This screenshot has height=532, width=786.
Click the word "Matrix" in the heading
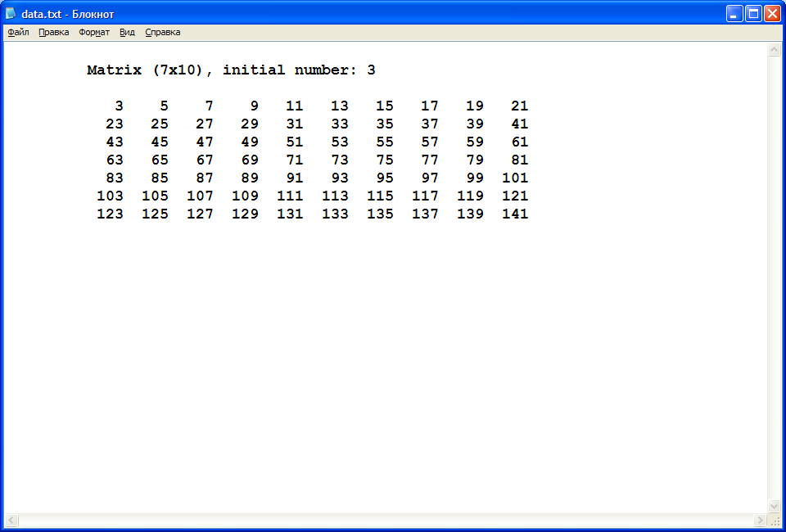coord(115,70)
